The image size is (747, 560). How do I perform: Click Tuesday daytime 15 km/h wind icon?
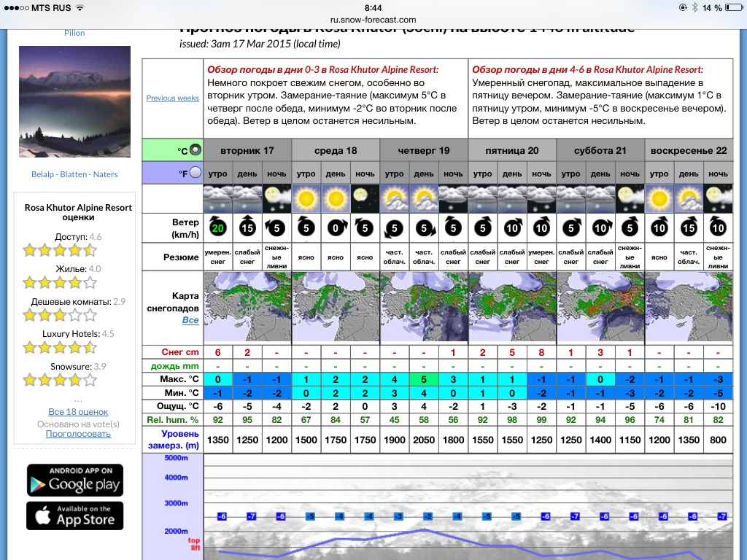(x=247, y=227)
